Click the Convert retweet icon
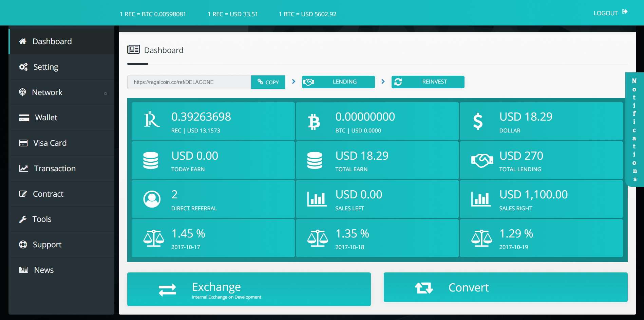Image resolution: width=644 pixels, height=320 pixels. coord(424,288)
